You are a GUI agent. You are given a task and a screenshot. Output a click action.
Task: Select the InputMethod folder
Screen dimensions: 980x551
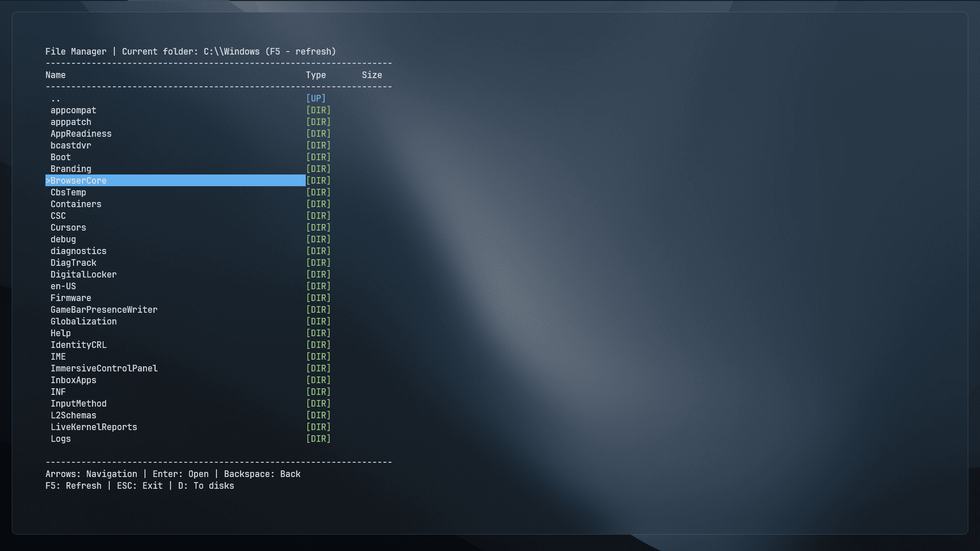pyautogui.click(x=79, y=404)
